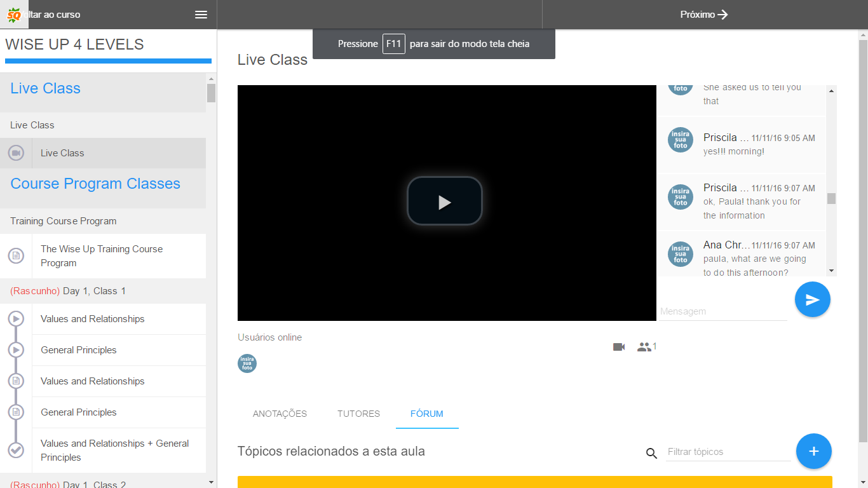The width and height of the screenshot is (868, 488).
Task: Click the camera icon beside Live Class
Action: (16, 153)
